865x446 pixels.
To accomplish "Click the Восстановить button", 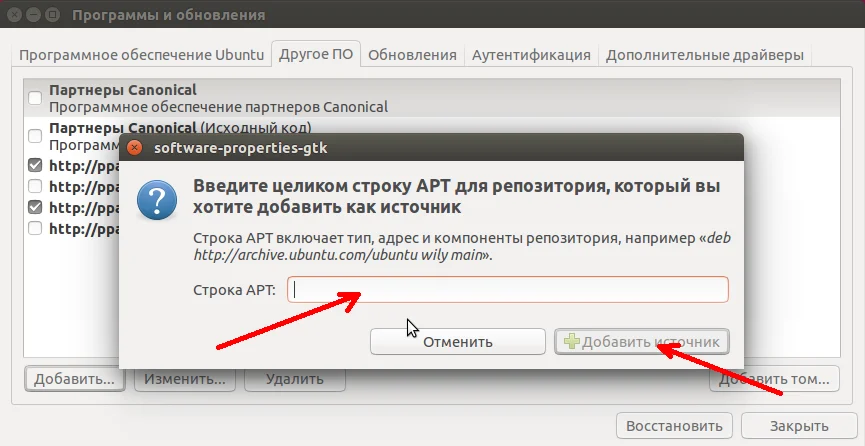I will (x=674, y=426).
